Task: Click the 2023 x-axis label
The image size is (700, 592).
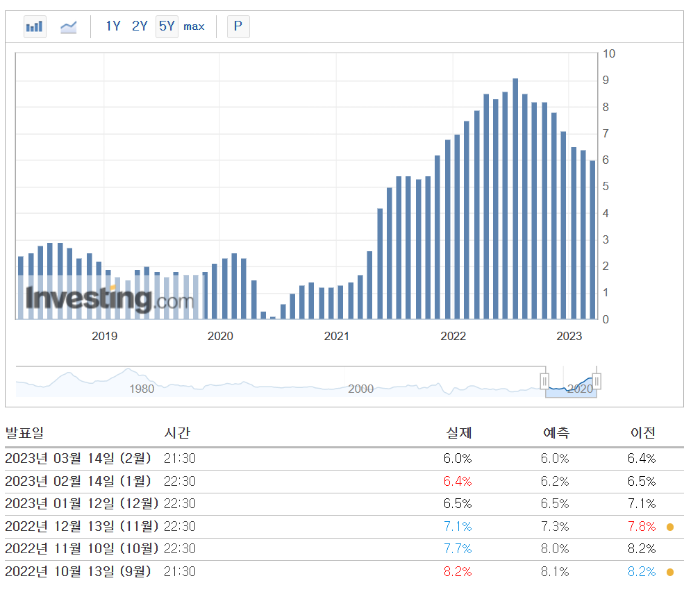Action: [569, 337]
